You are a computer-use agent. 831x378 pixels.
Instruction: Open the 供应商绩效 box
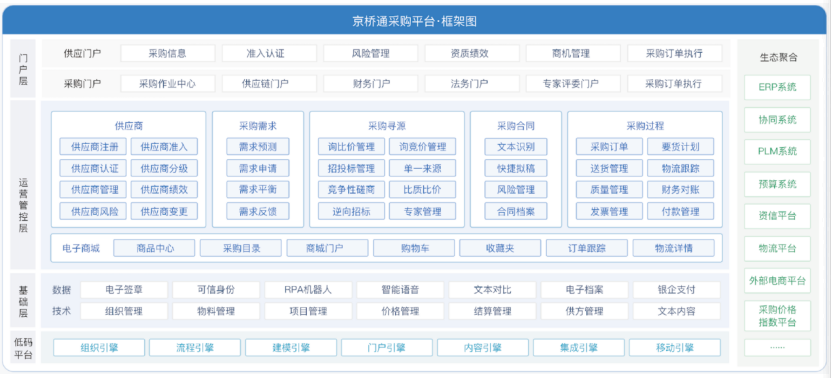164,189
